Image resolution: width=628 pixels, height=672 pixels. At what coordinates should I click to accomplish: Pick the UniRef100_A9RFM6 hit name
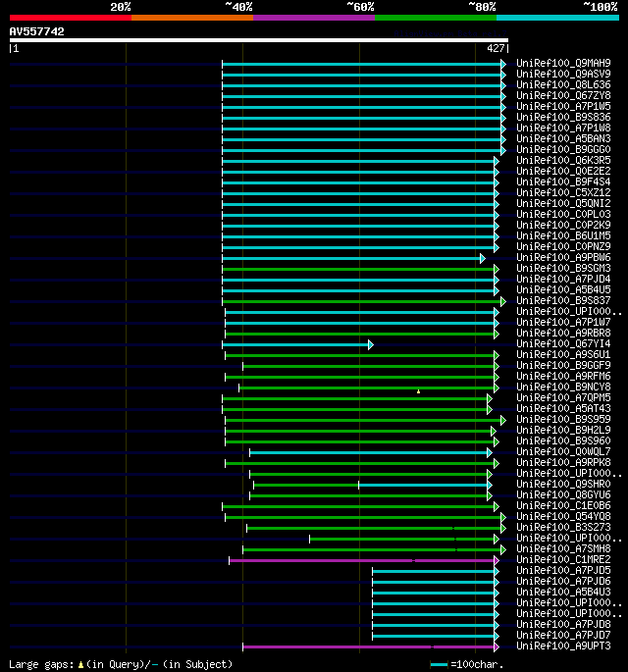pos(563,376)
